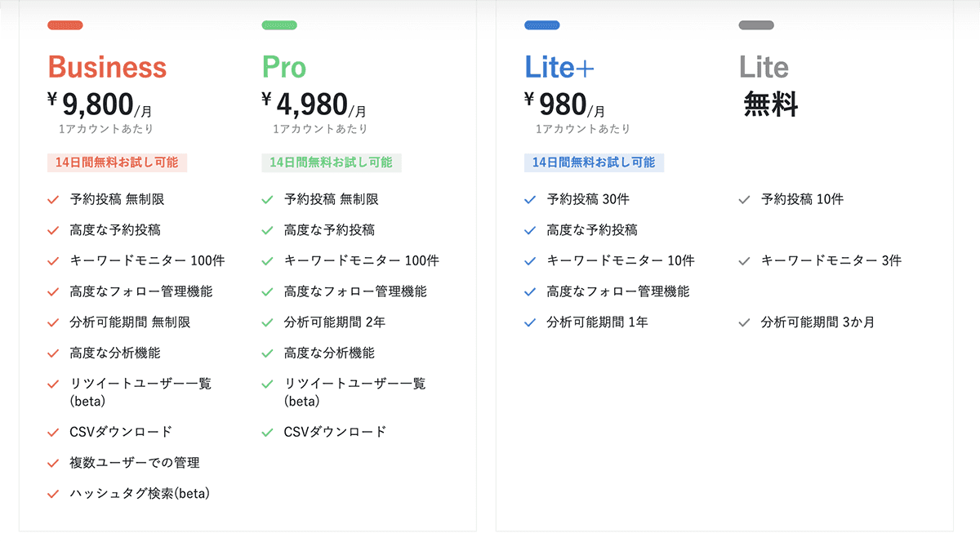Viewport: 980px width, 542px height.
Task: Click the Lite 無料 price text
Action: (771, 104)
